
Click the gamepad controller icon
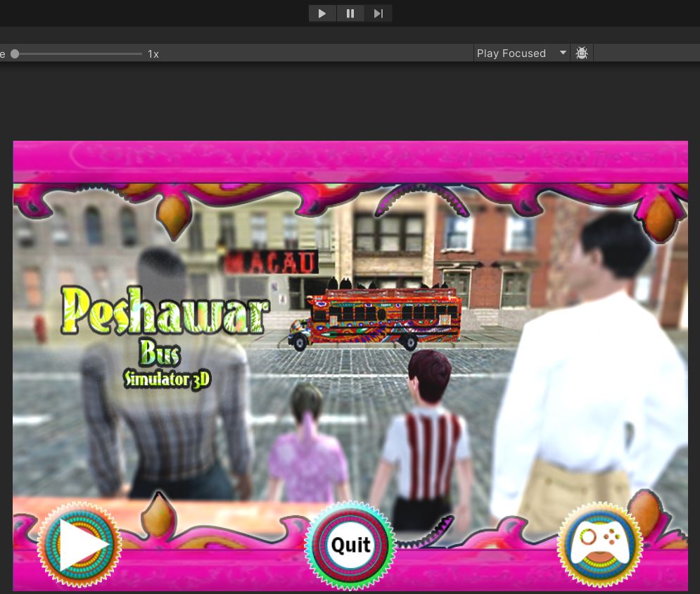[599, 544]
